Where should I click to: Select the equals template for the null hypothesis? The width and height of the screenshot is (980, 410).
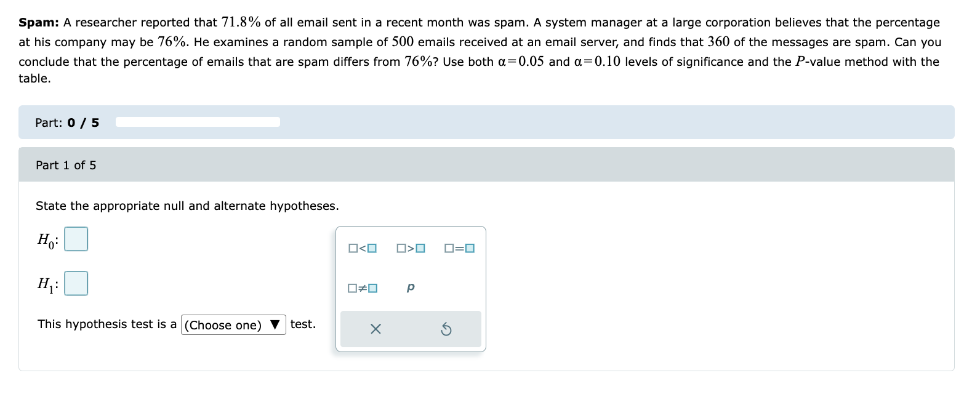point(458,249)
